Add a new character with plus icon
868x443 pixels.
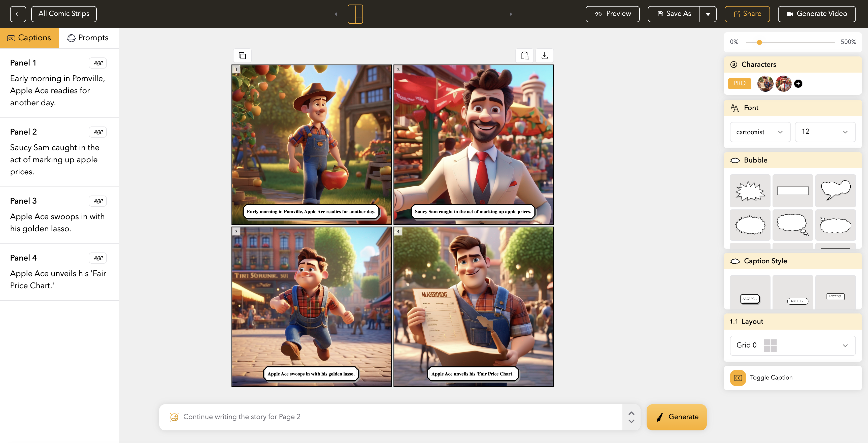pos(798,84)
